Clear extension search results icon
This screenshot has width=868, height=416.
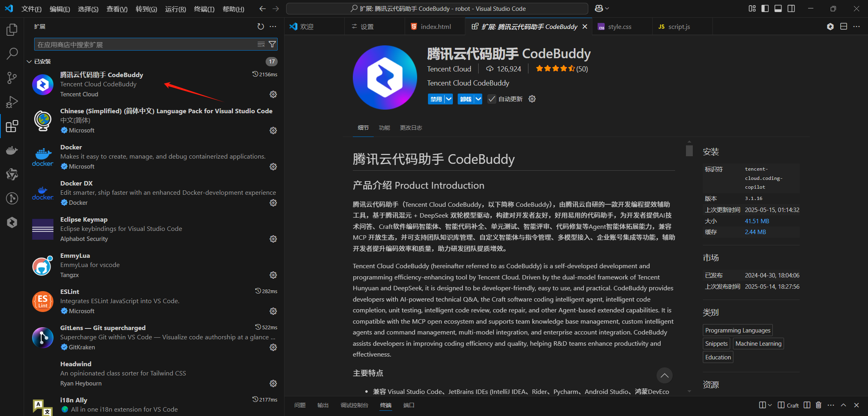261,44
